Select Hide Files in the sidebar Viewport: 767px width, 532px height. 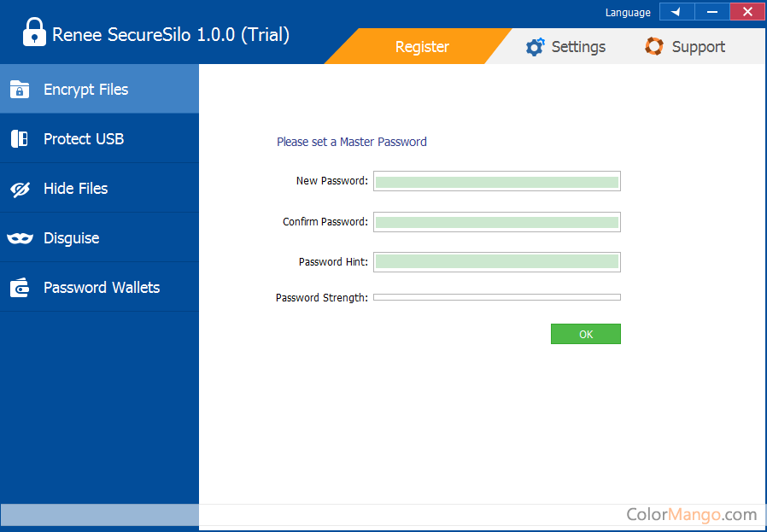point(99,188)
